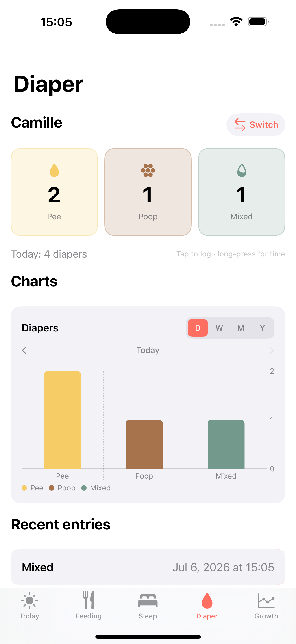This screenshot has height=644, width=296.
Task: Tap the yellow pee drop icon
Action: click(x=54, y=170)
